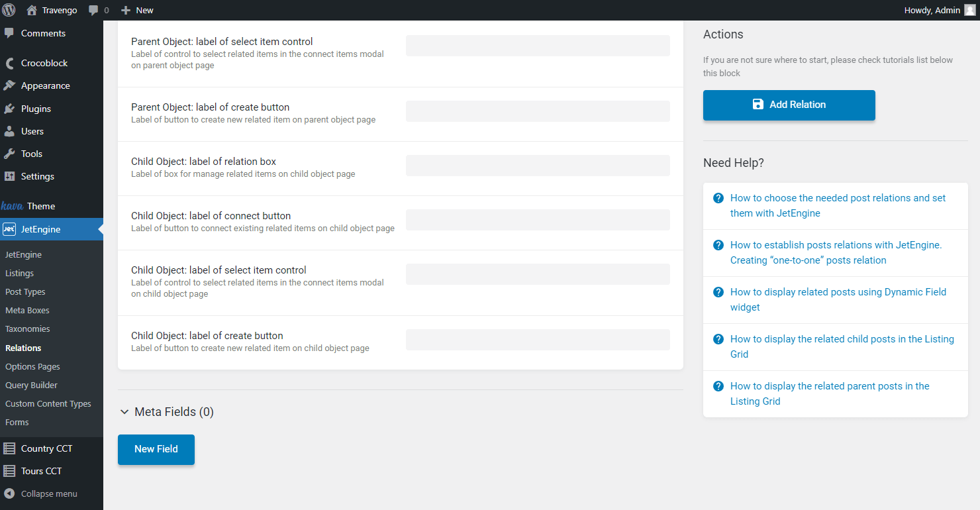Click the Country CCT table icon

9,448
